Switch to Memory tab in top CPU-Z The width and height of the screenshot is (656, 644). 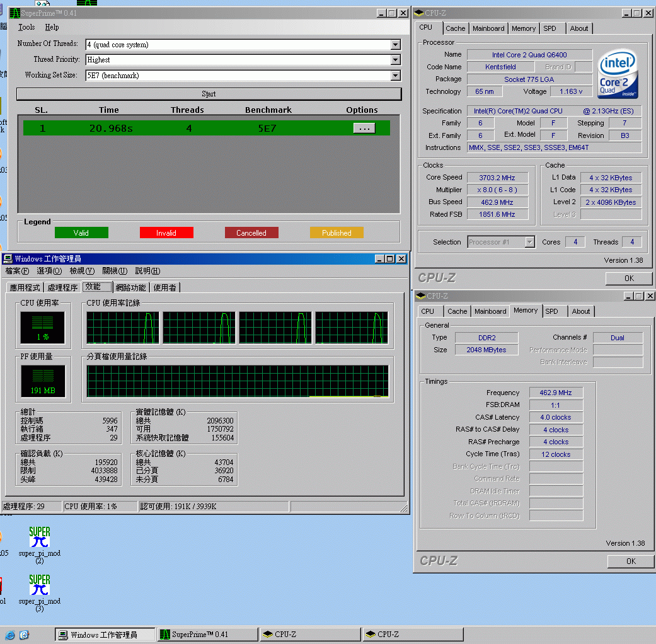click(x=524, y=28)
